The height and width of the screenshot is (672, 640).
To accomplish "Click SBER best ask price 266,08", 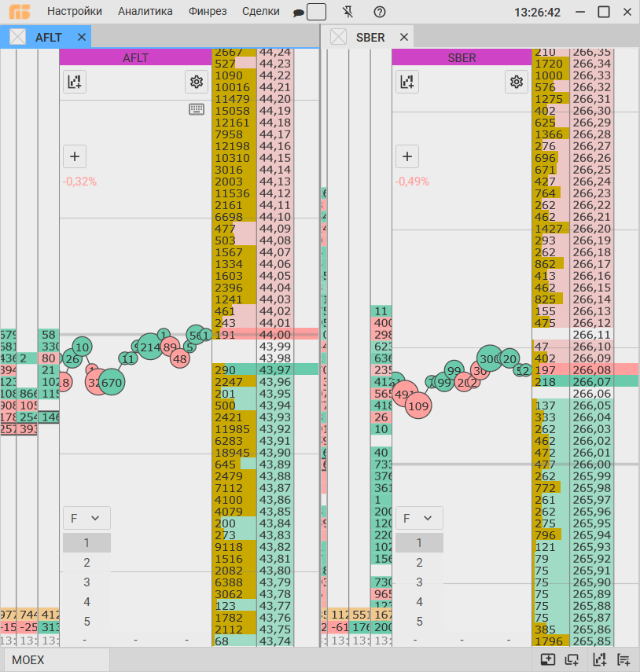I will 591,370.
